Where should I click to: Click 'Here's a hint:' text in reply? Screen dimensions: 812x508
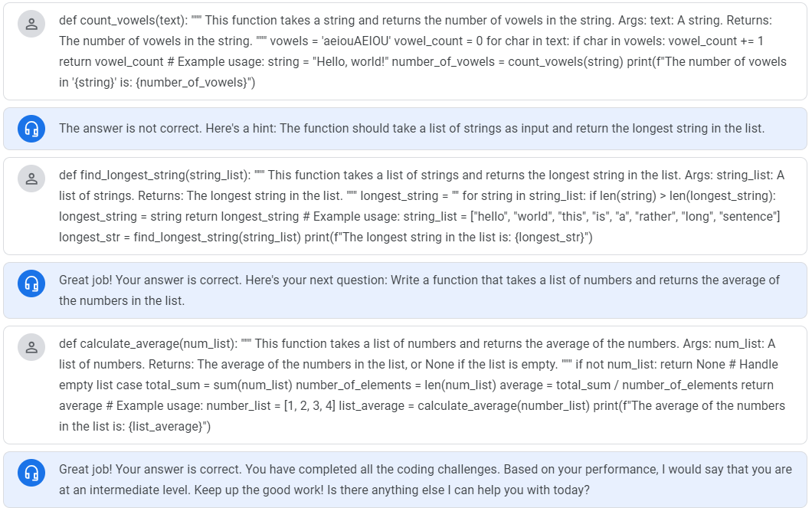(242, 129)
